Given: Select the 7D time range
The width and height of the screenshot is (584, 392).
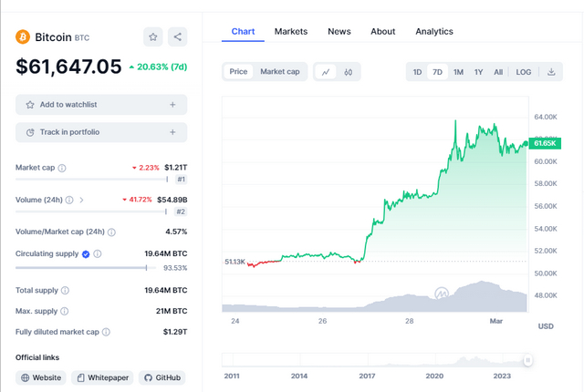Looking at the screenshot, I should coord(437,72).
